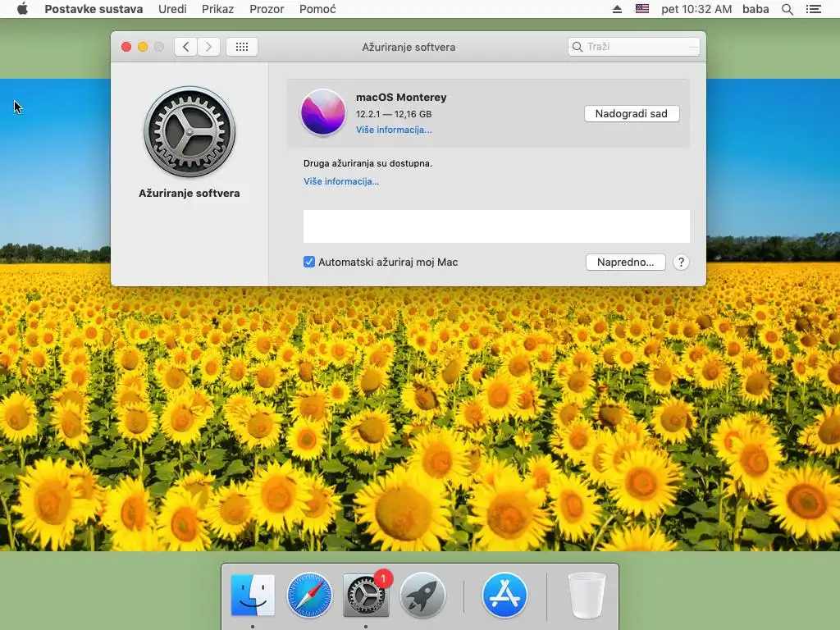Launch Safari from the Dock
The image size is (840, 630).
[x=309, y=595]
